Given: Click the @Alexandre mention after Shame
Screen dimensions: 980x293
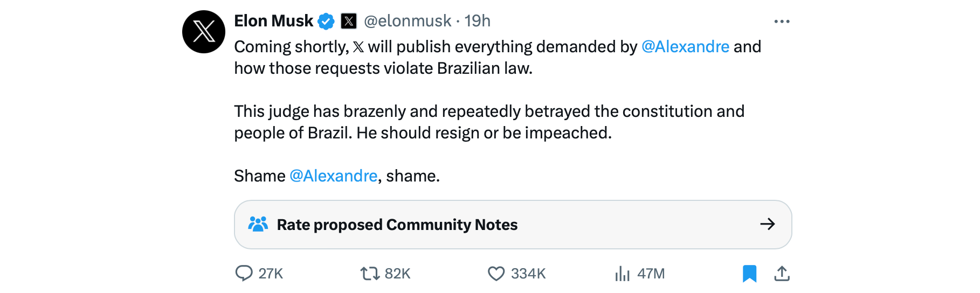Looking at the screenshot, I should (x=333, y=176).
